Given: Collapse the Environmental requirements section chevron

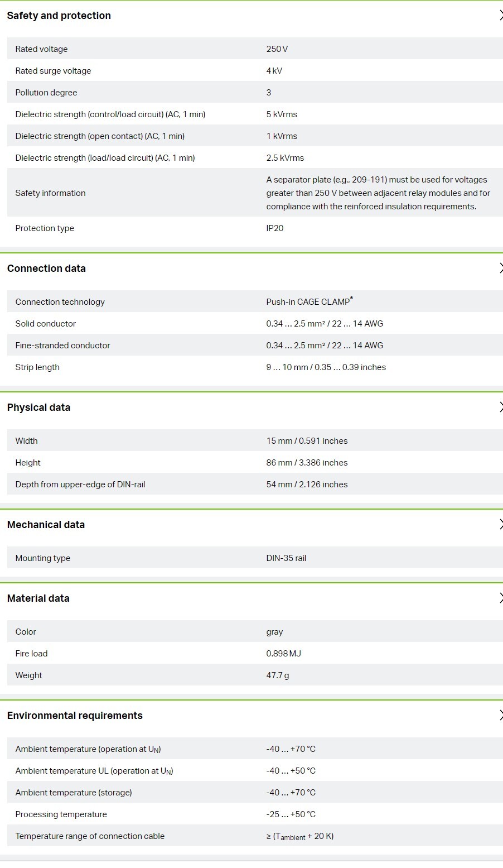Looking at the screenshot, I should coord(500,716).
